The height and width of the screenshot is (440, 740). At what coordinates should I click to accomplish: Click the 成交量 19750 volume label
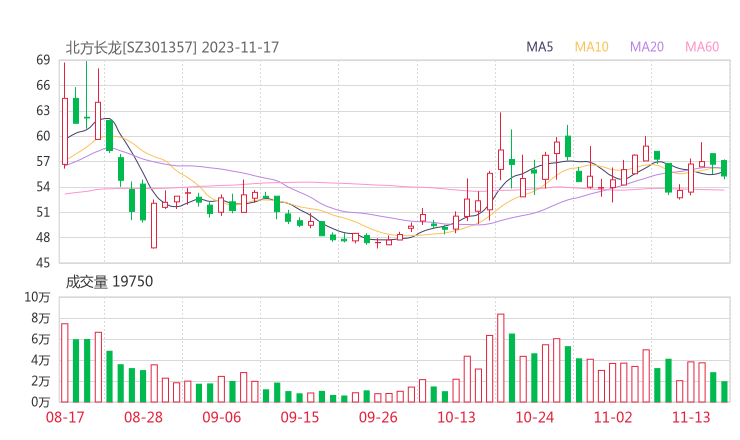(109, 282)
